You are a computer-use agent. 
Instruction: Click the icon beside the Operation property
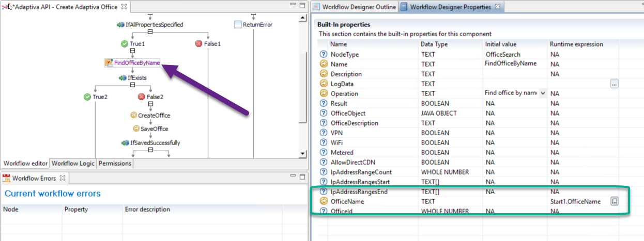pos(324,93)
